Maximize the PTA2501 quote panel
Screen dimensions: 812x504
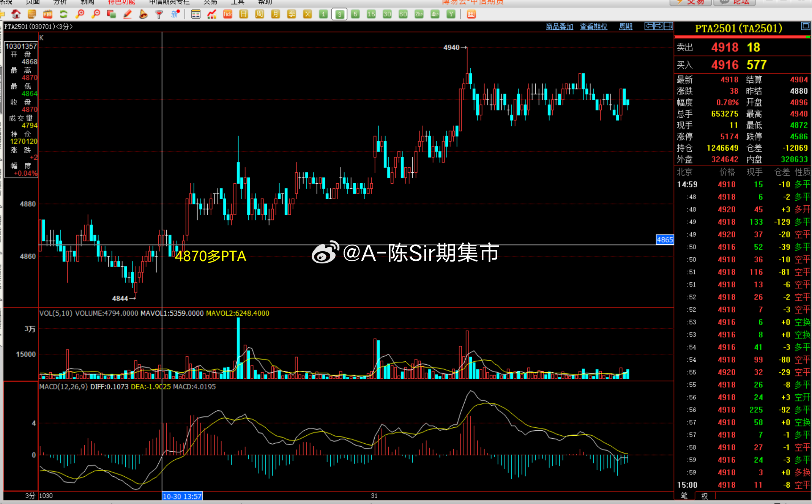click(x=806, y=26)
